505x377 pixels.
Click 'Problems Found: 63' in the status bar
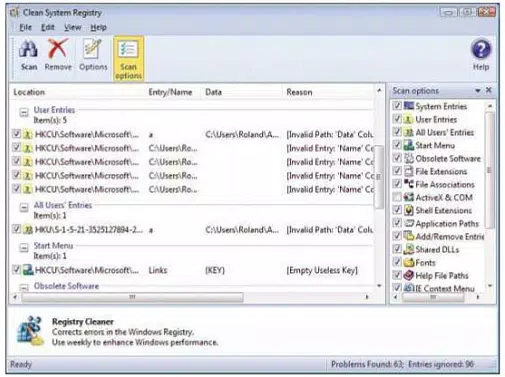coord(367,364)
